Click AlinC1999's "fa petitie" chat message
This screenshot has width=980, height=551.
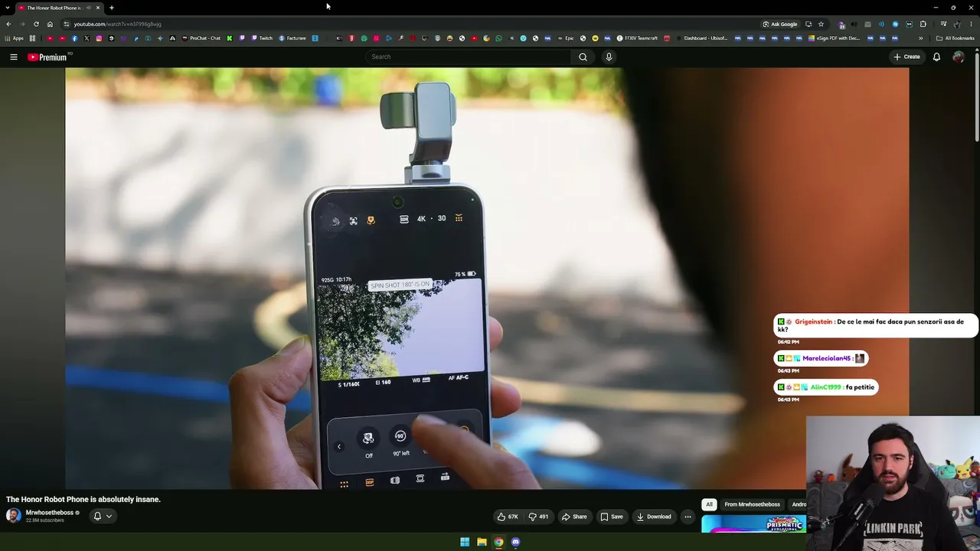click(825, 387)
